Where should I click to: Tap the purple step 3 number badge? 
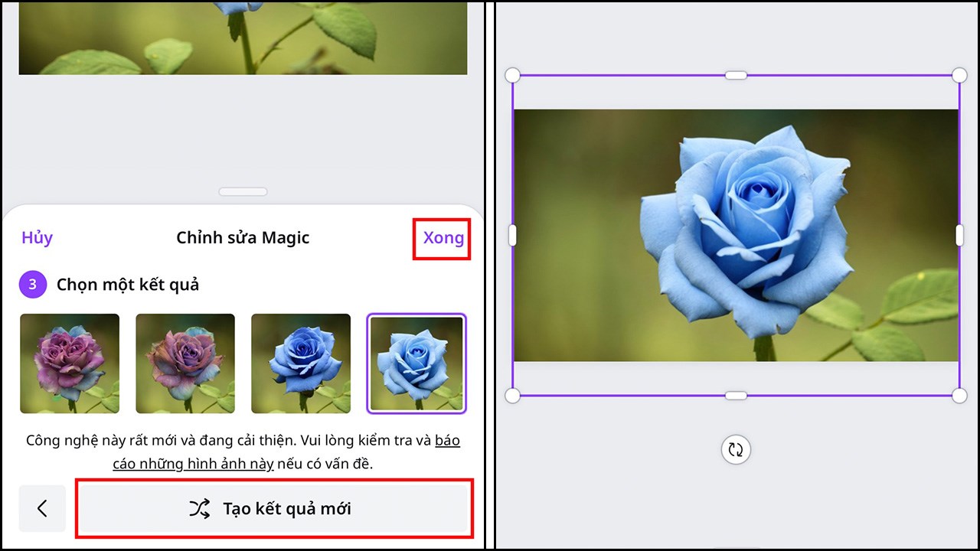coord(32,285)
